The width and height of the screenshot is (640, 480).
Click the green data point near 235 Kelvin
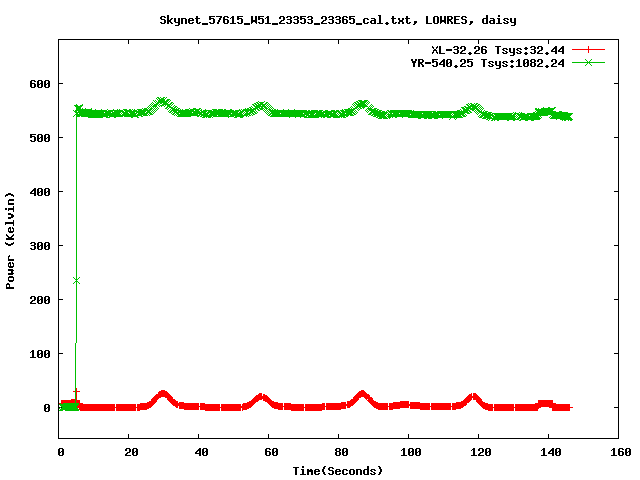click(x=76, y=281)
